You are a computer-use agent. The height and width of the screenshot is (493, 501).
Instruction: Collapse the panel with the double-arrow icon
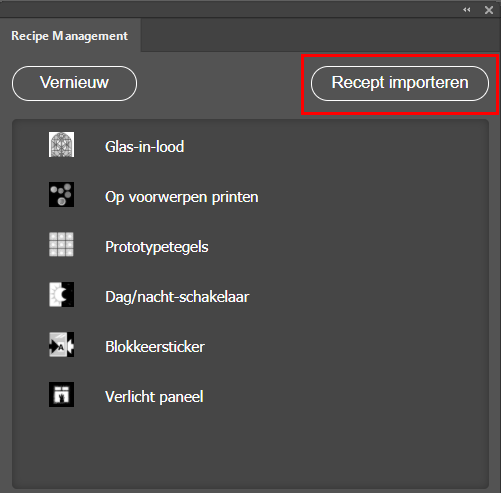click(x=467, y=10)
